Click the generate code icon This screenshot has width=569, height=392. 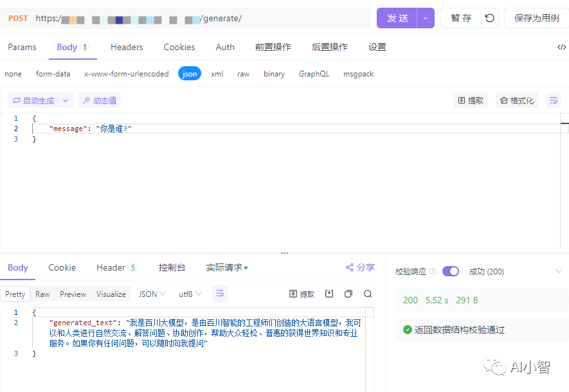pos(561,47)
